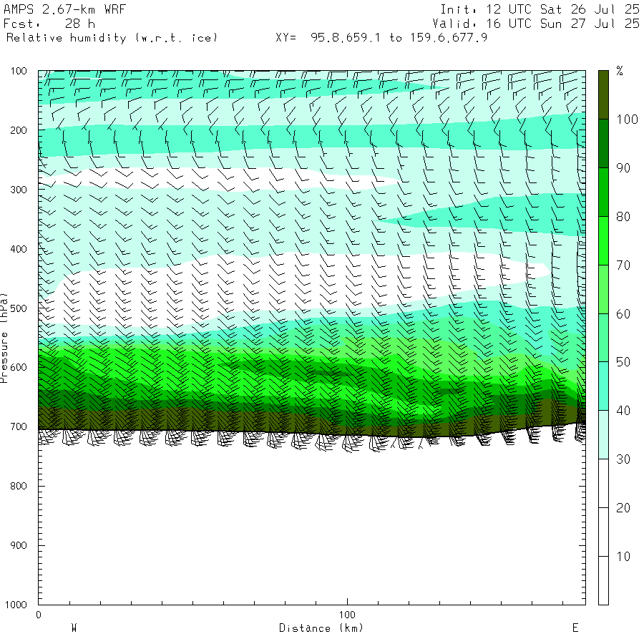The image size is (644, 644).
Task: Click the '%' unit label above colorbar
Action: click(x=620, y=71)
